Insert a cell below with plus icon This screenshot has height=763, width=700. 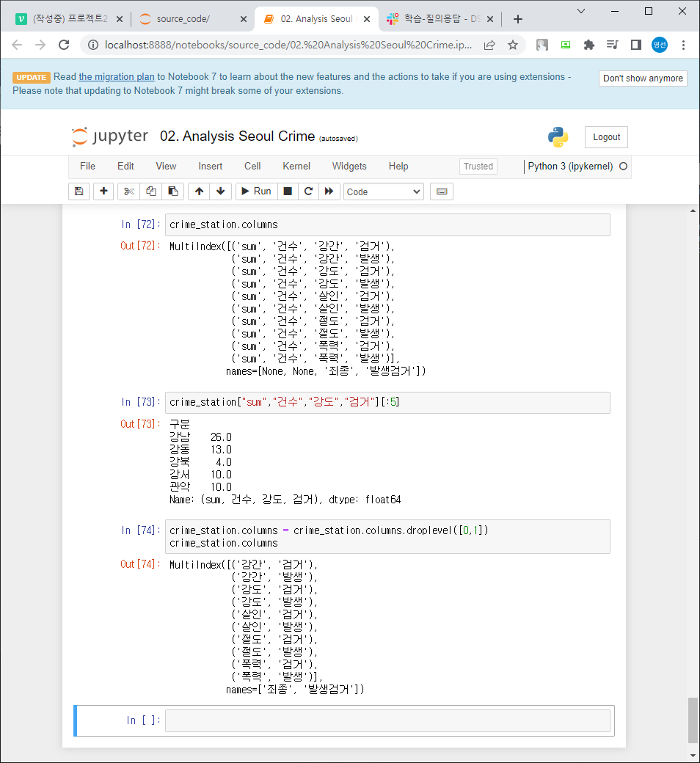coord(103,191)
